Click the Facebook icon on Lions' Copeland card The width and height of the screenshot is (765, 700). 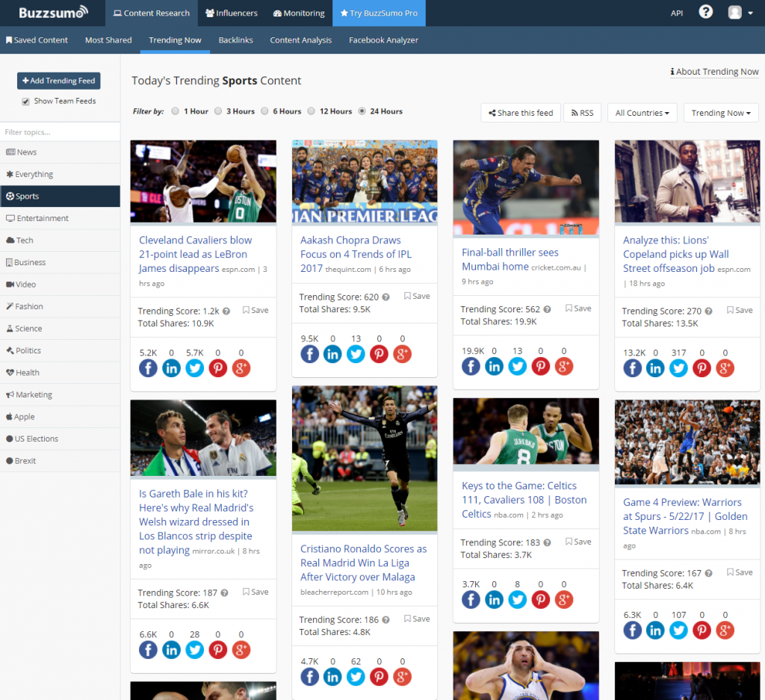(632, 368)
